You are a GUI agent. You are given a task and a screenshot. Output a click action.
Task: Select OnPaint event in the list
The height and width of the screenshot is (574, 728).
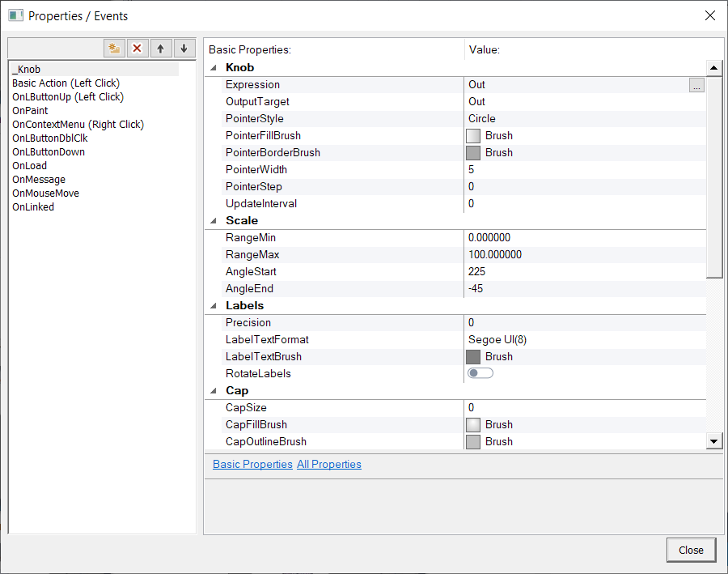(x=30, y=111)
